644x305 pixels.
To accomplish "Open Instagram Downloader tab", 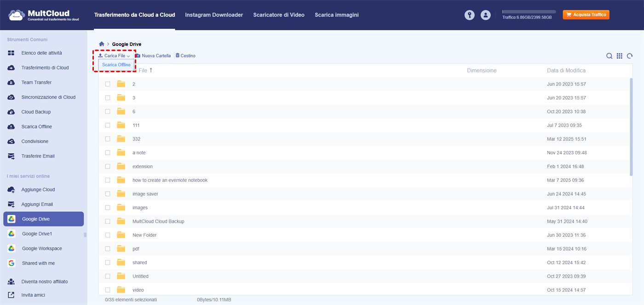I will [x=214, y=15].
